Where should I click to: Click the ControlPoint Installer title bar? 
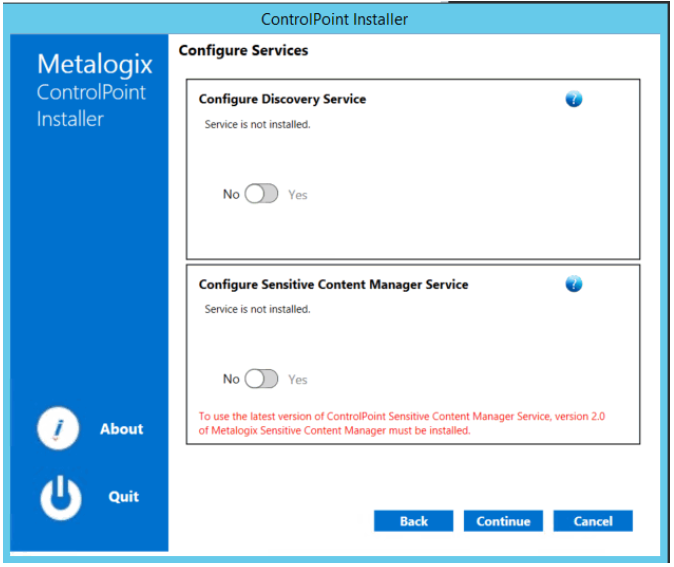(x=334, y=19)
